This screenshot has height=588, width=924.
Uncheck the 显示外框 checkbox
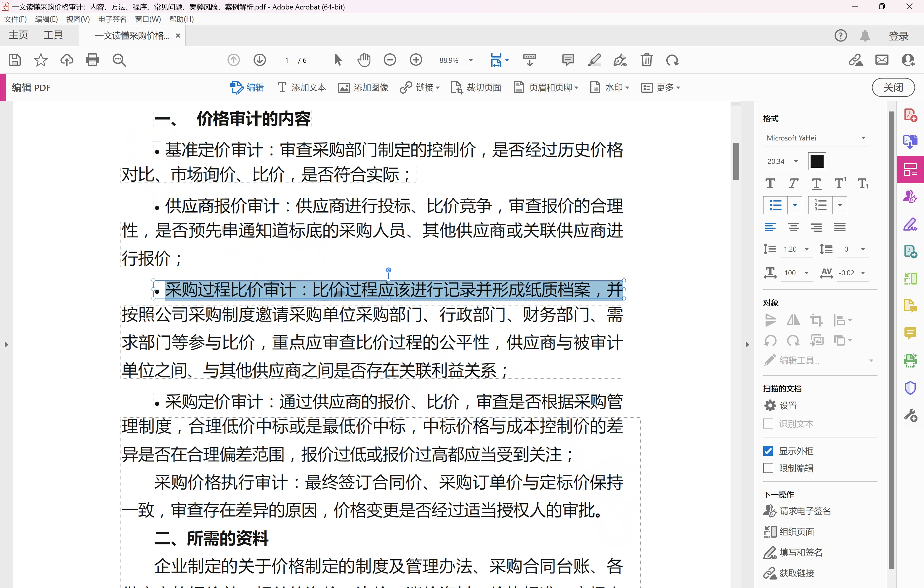pyautogui.click(x=768, y=451)
